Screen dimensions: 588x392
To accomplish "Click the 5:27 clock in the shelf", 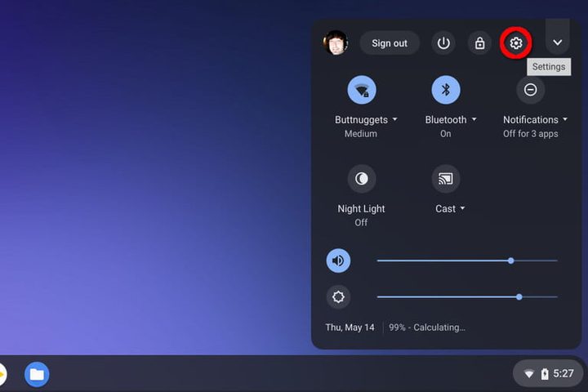I will click(563, 373).
